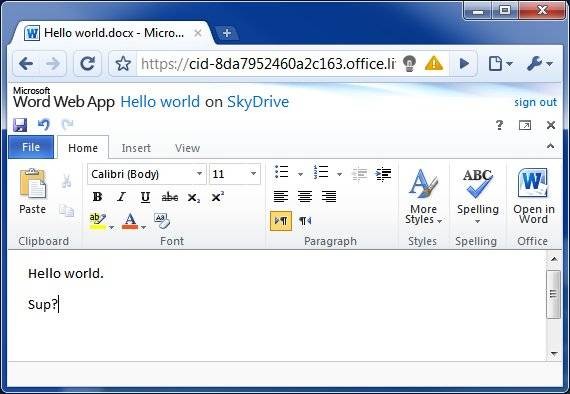This screenshot has width=570, height=394.
Task: Align text right
Action: tap(329, 197)
